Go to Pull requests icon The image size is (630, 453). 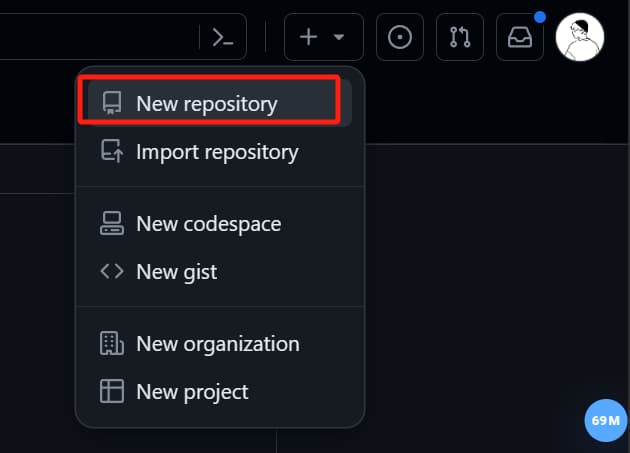coord(460,37)
